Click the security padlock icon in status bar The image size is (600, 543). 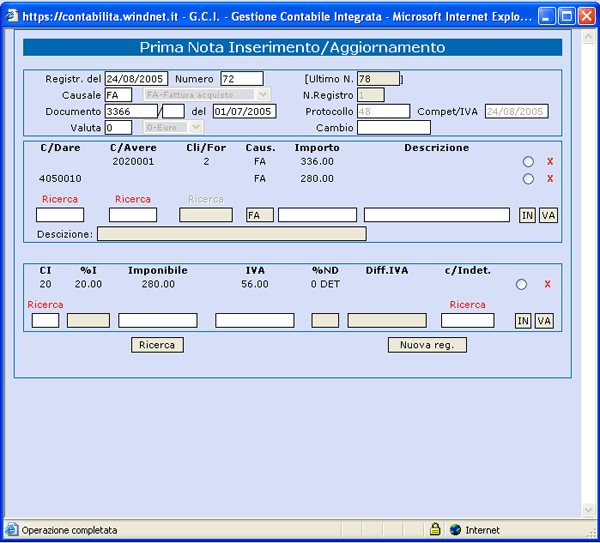pos(435,530)
